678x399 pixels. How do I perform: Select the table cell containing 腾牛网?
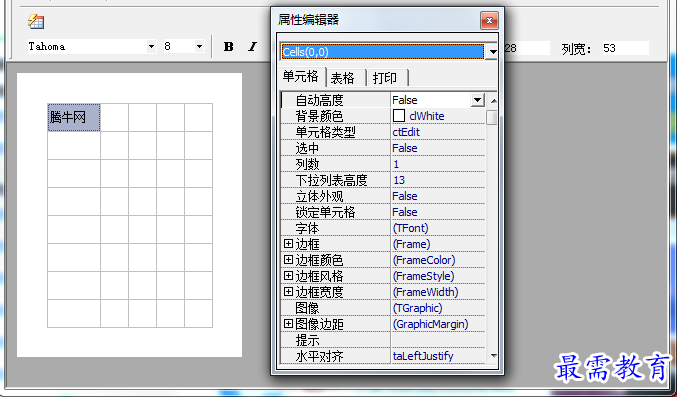(74, 117)
